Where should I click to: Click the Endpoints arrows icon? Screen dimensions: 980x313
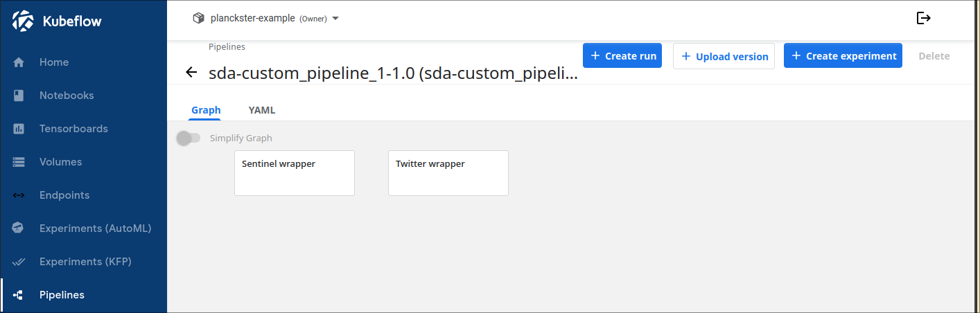coord(19,195)
